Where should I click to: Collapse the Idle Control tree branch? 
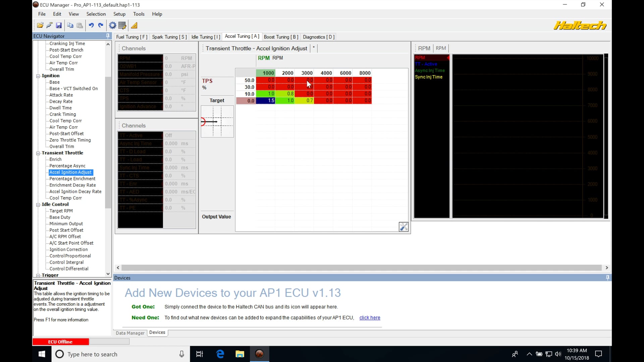click(38, 204)
